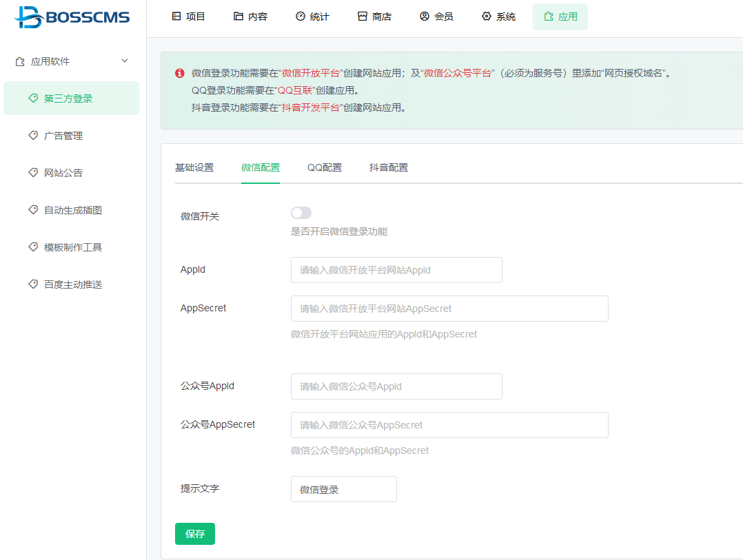The width and height of the screenshot is (743, 560).
Task: Click the 商店 shop icon
Action: 363,17
